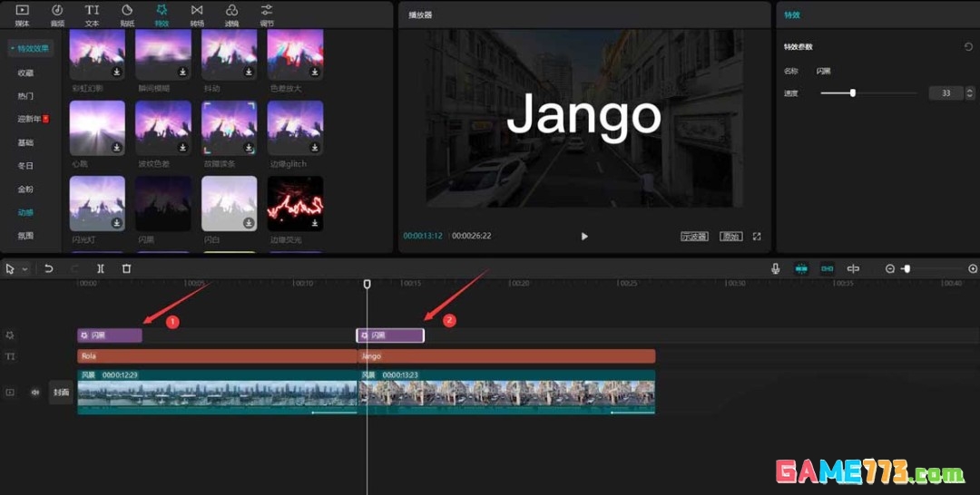Image resolution: width=980 pixels, height=495 pixels.
Task: Download the 抖动 effect
Action: (249, 72)
